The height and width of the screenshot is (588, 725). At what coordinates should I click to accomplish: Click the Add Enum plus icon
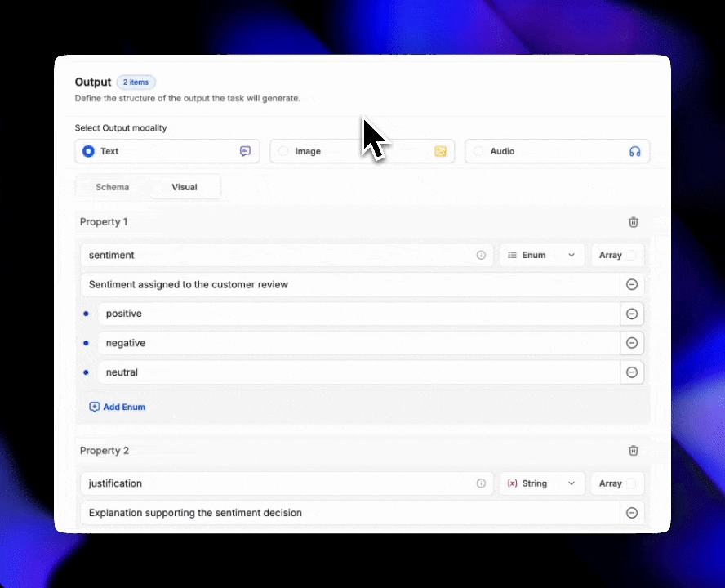(95, 408)
